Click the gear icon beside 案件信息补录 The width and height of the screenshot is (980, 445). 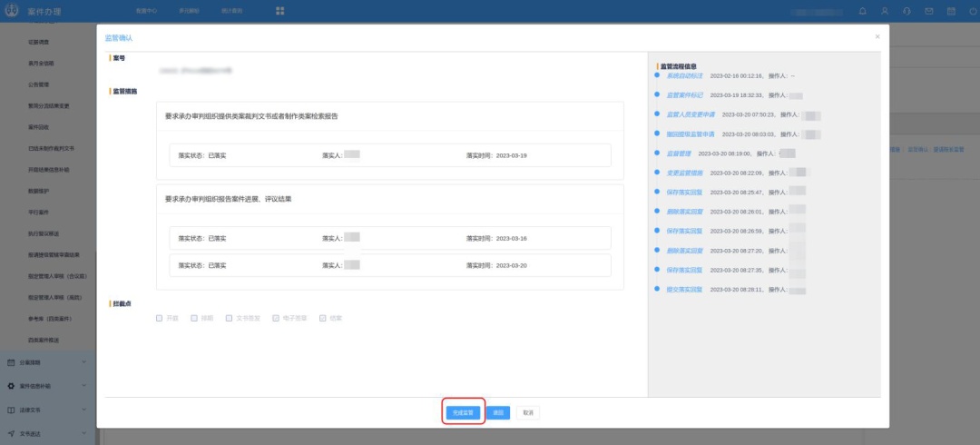click(x=11, y=386)
